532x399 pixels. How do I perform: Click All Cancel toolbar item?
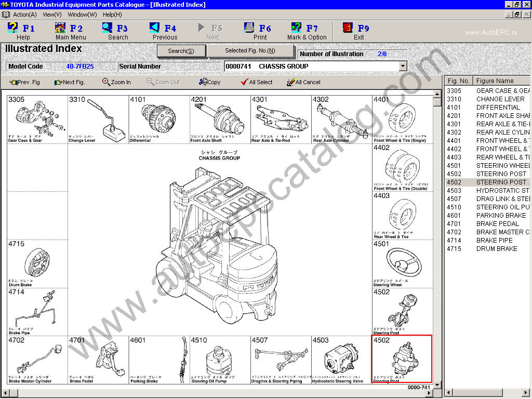point(303,82)
